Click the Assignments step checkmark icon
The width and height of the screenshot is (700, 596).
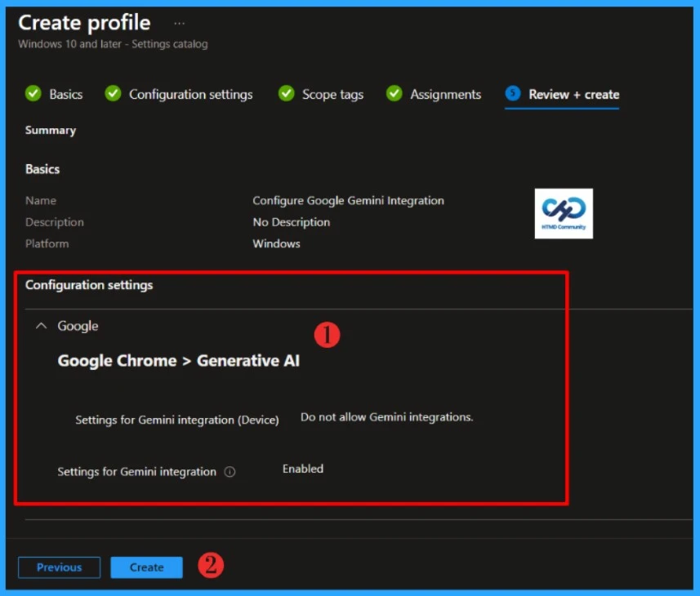coord(395,94)
